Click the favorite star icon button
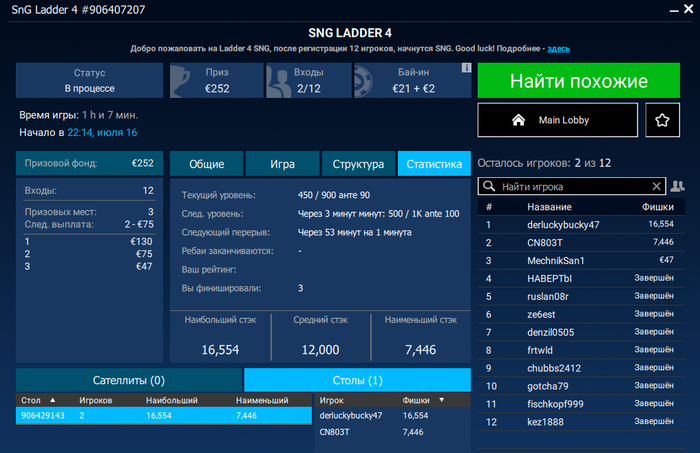The image size is (700, 453). point(662,120)
